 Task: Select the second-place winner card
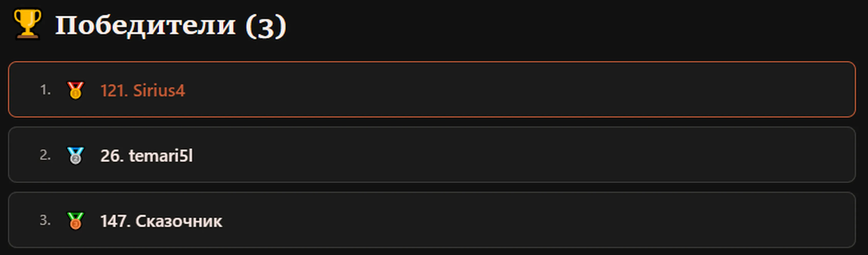(432, 155)
